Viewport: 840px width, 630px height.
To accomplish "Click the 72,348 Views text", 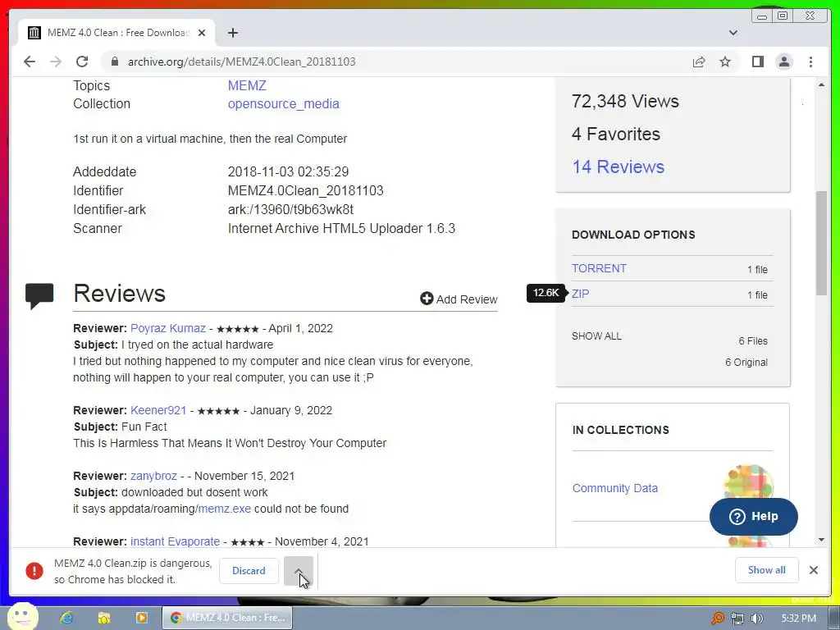I will (625, 101).
